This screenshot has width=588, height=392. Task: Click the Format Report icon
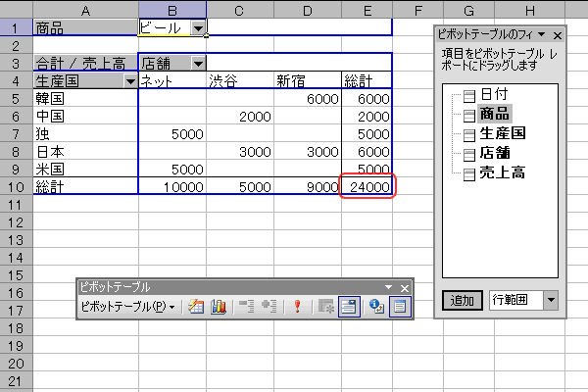point(196,307)
